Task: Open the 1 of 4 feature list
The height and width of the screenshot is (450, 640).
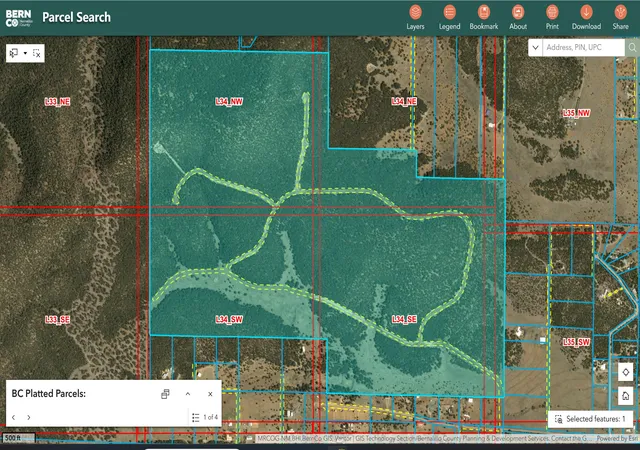Action: tap(205, 417)
